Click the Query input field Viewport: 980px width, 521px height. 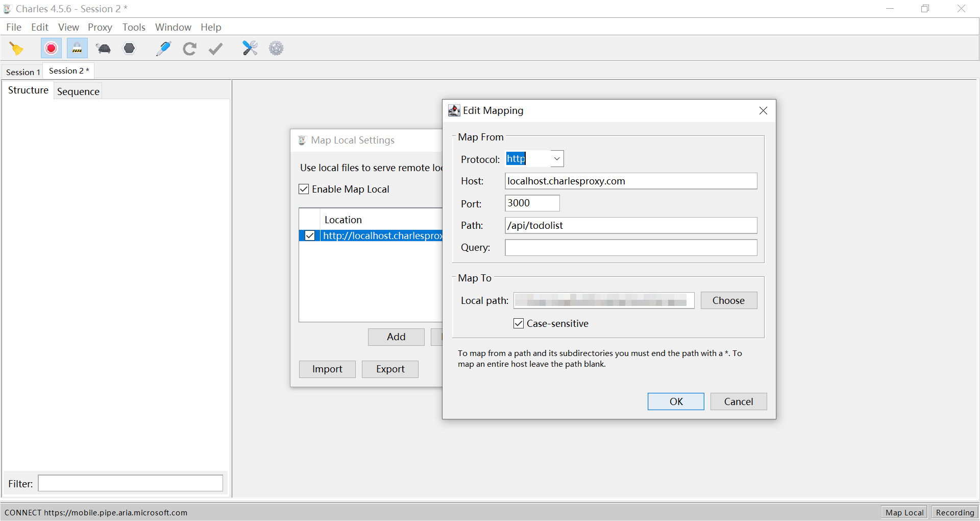point(631,248)
